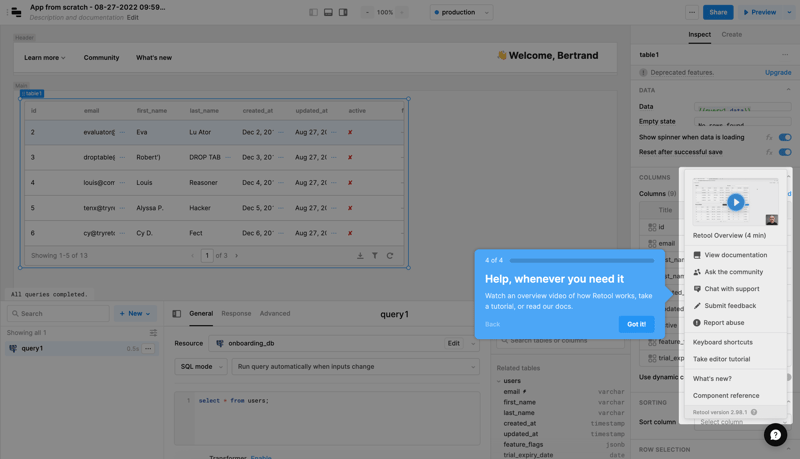Collapse the DATA section chevron
Image resolution: width=800 pixels, height=459 pixels.
tap(788, 90)
